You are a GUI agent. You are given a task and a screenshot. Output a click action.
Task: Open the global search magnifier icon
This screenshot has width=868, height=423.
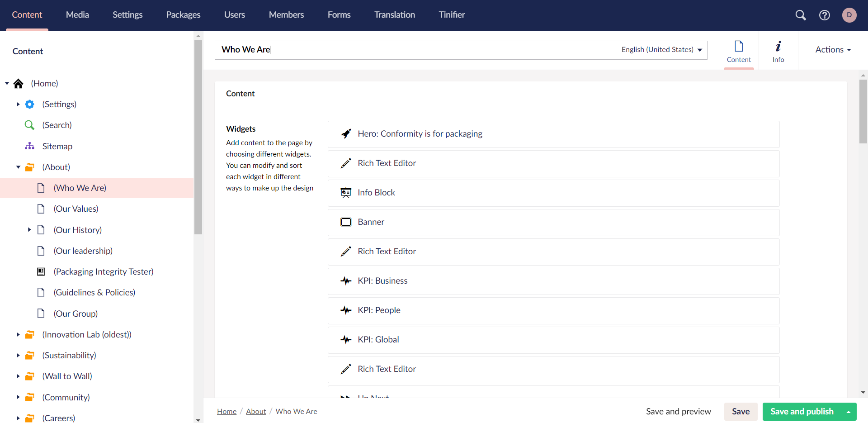tap(801, 15)
